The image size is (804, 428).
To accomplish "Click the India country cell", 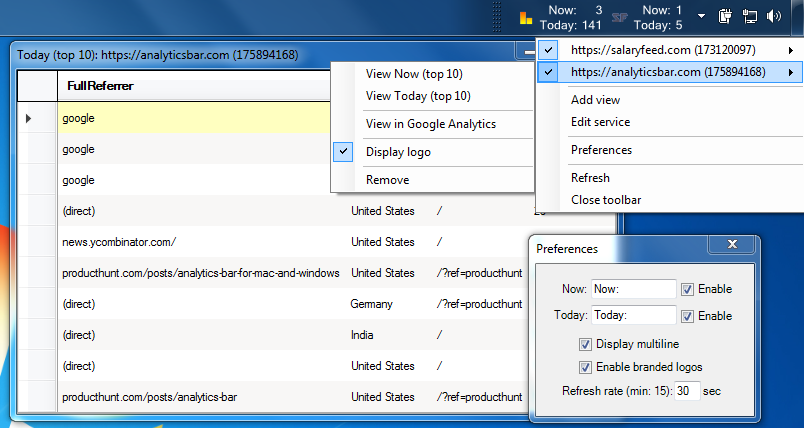I will [x=362, y=335].
